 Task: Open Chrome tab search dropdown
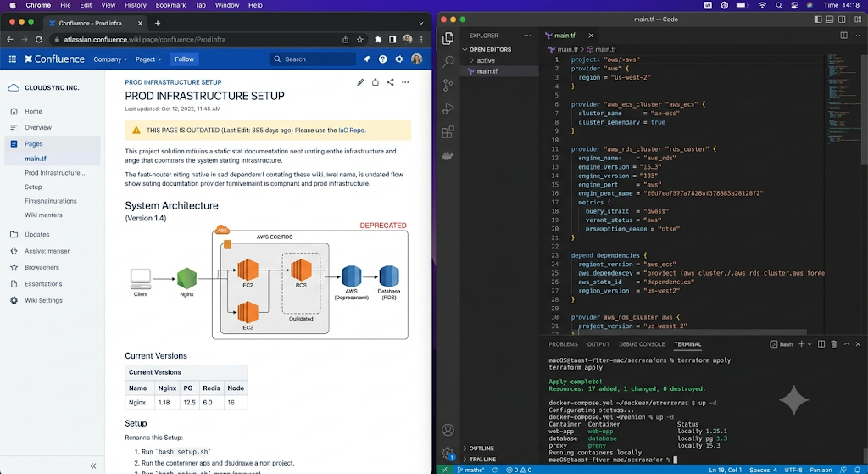(x=420, y=23)
